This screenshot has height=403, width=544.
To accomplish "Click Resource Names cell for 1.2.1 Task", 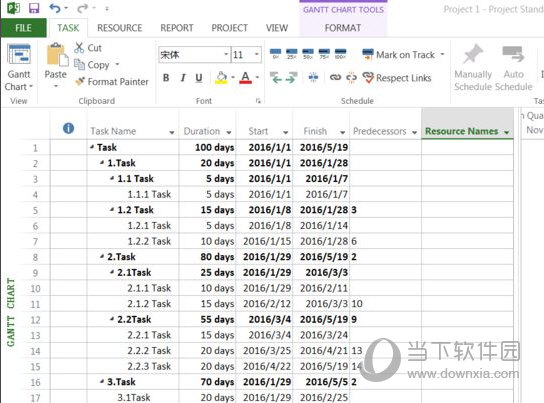I will coord(467,225).
